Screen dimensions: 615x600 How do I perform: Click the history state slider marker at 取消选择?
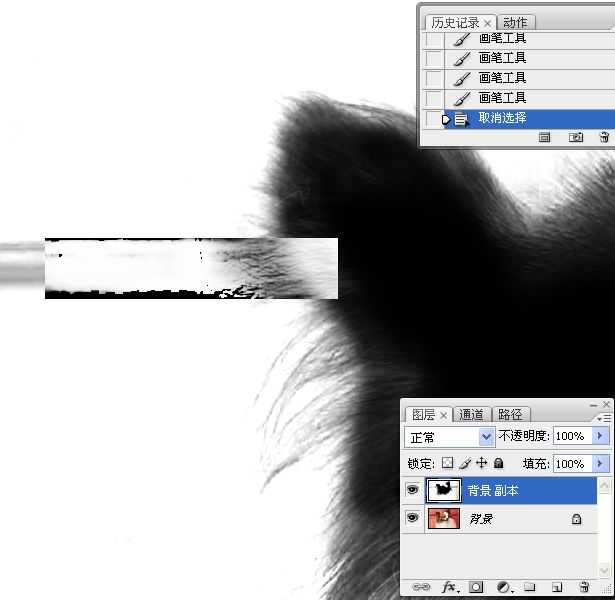click(x=446, y=119)
